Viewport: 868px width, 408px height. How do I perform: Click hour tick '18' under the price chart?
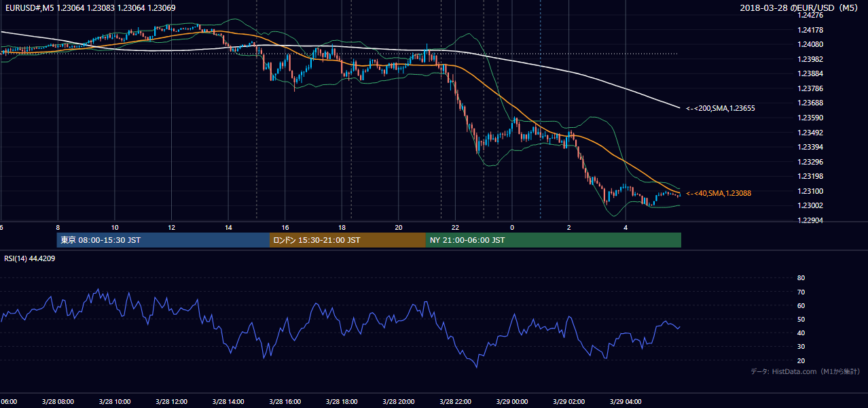pyautogui.click(x=342, y=227)
